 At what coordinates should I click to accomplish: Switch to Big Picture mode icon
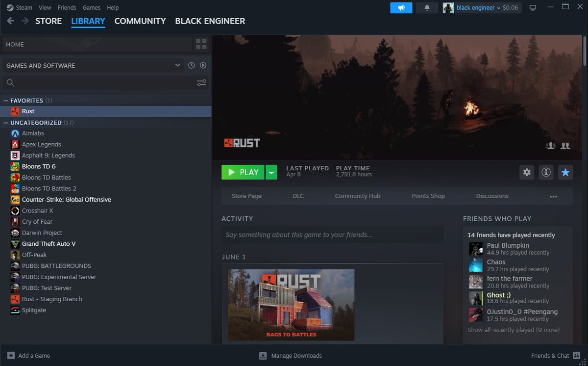click(x=533, y=8)
